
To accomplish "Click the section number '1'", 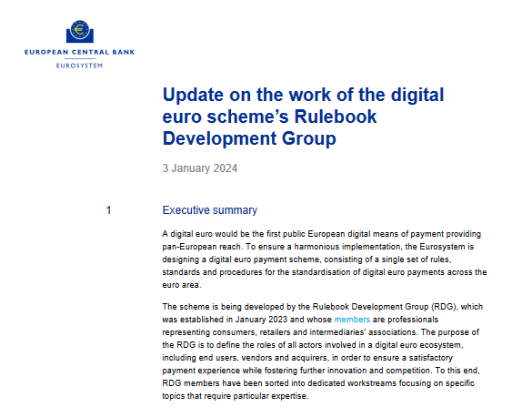I will click(x=108, y=210).
